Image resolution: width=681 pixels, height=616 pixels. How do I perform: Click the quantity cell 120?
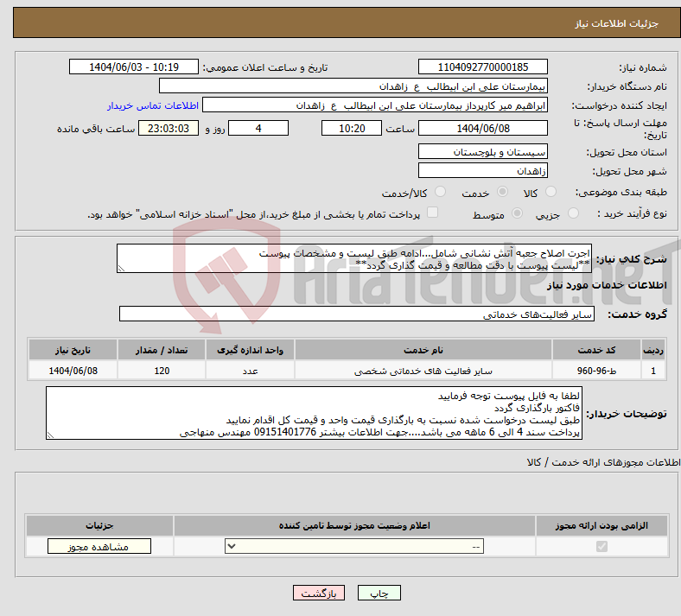coord(162,371)
